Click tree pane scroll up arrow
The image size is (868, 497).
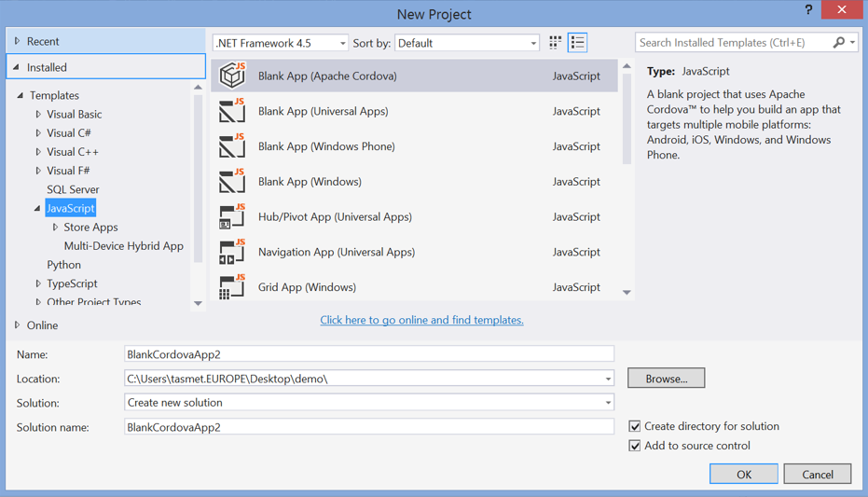click(x=199, y=88)
